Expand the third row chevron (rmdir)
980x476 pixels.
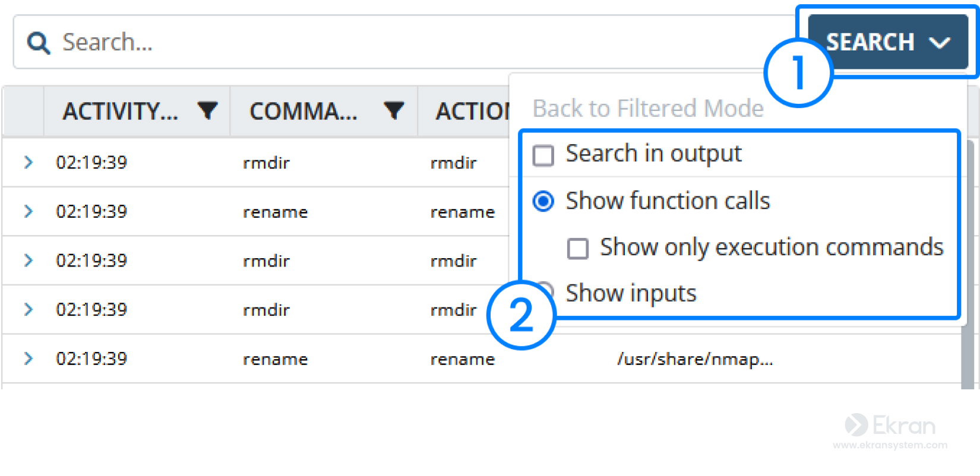[28, 261]
